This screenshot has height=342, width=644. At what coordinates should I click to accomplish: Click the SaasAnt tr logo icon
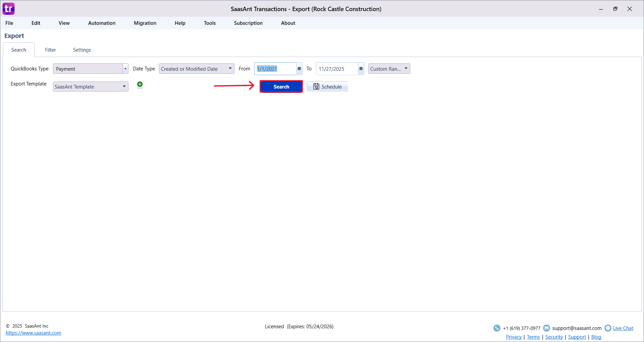click(8, 8)
